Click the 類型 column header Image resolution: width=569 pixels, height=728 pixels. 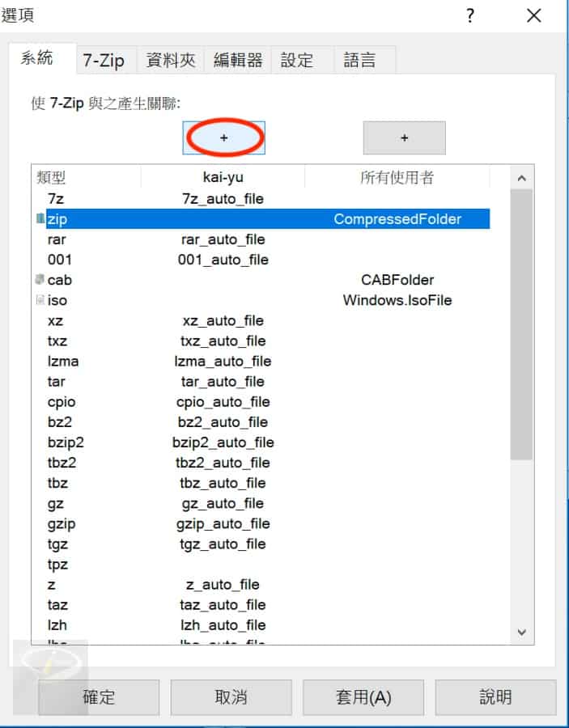click(87, 177)
